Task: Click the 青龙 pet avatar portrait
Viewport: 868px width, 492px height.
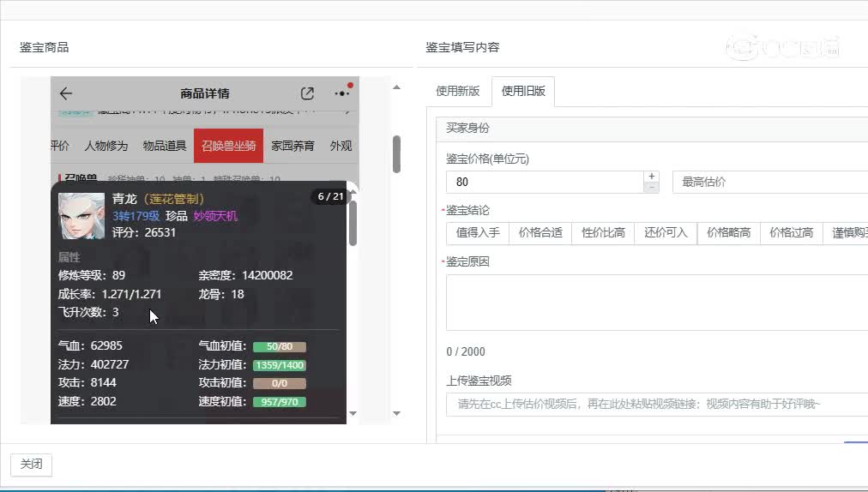Action: [81, 216]
